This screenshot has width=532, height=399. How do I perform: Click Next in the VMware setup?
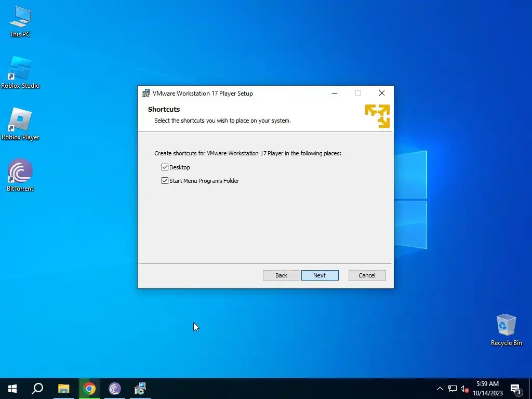tap(320, 275)
